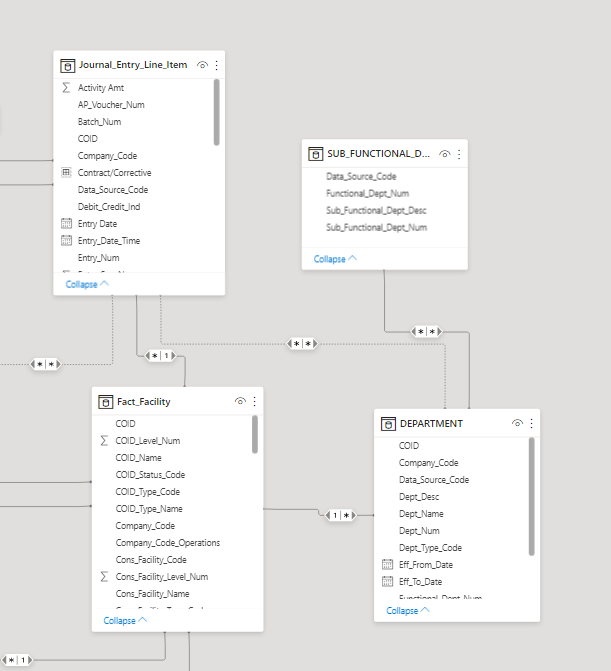Select the Cons_Facility_Name field

point(152,594)
